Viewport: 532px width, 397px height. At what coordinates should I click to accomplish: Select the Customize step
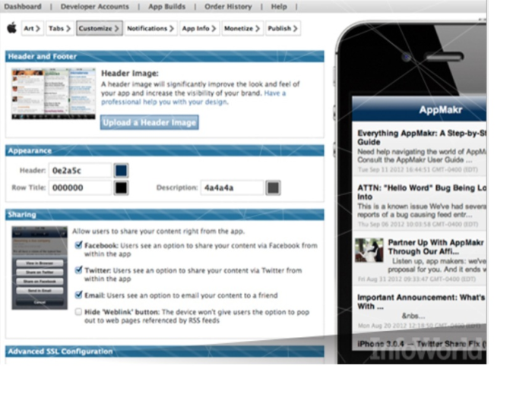[99, 28]
